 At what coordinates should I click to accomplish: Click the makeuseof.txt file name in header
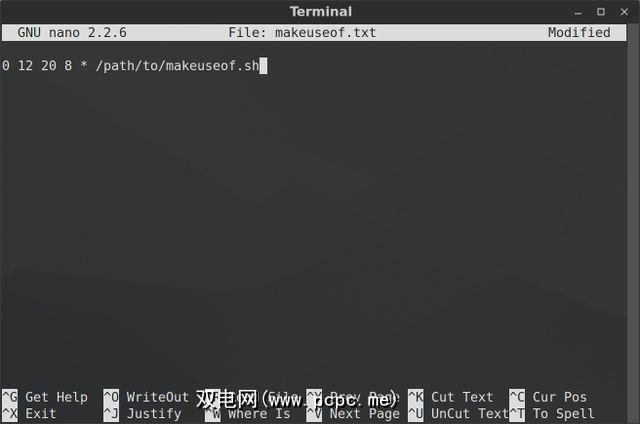click(x=325, y=32)
